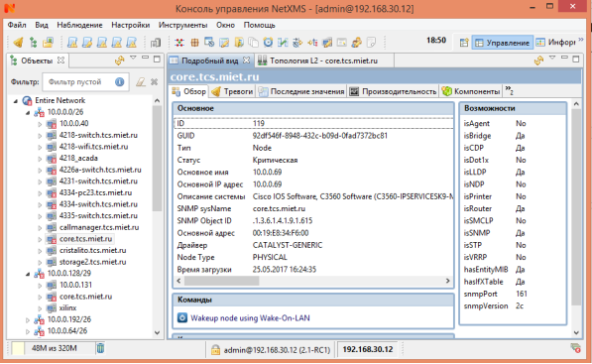Switch to the Компоненты tab
The height and width of the screenshot is (364, 592).
pyautogui.click(x=471, y=91)
